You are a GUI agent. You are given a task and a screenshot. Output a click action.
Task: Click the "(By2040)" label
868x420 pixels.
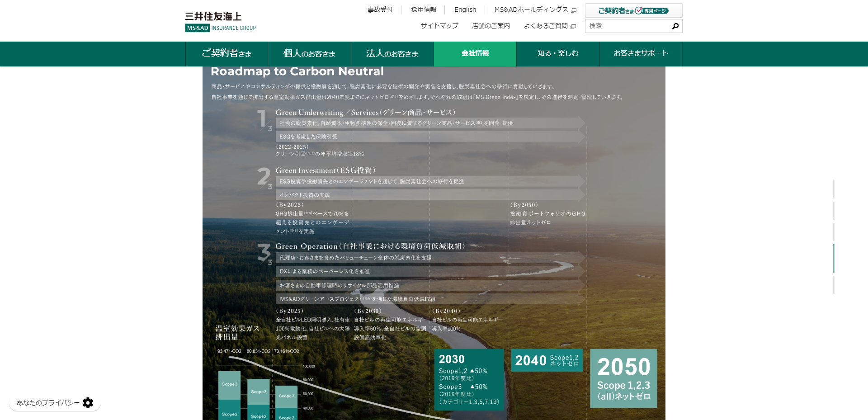[x=446, y=311]
